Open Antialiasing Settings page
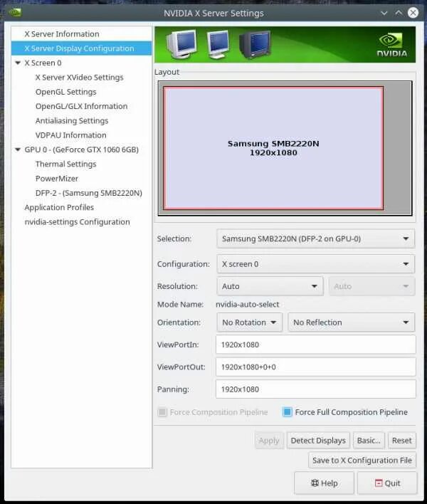 (72, 120)
